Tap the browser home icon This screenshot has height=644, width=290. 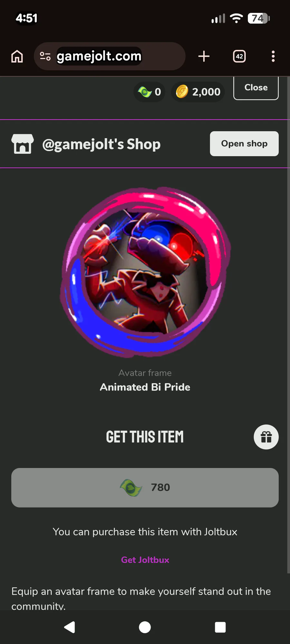17,56
